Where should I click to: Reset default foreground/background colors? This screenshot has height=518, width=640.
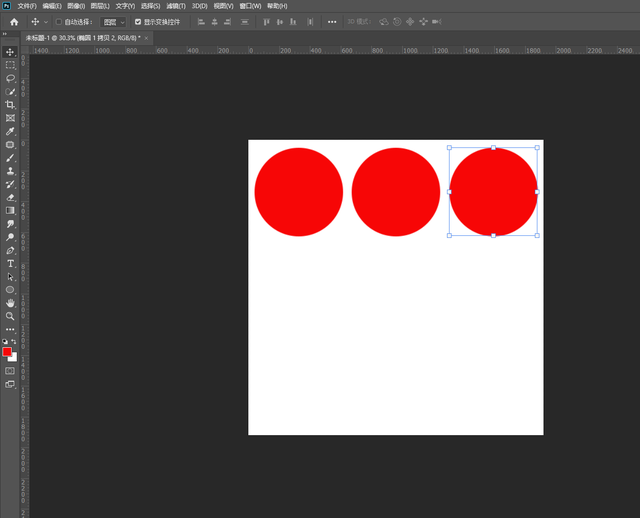click(5, 341)
